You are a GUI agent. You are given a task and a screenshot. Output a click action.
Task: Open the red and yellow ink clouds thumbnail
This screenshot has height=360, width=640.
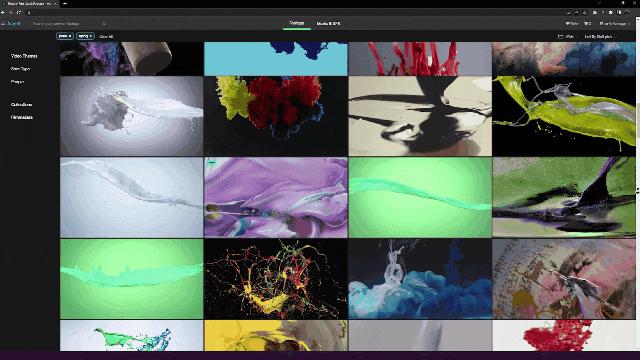[276, 116]
